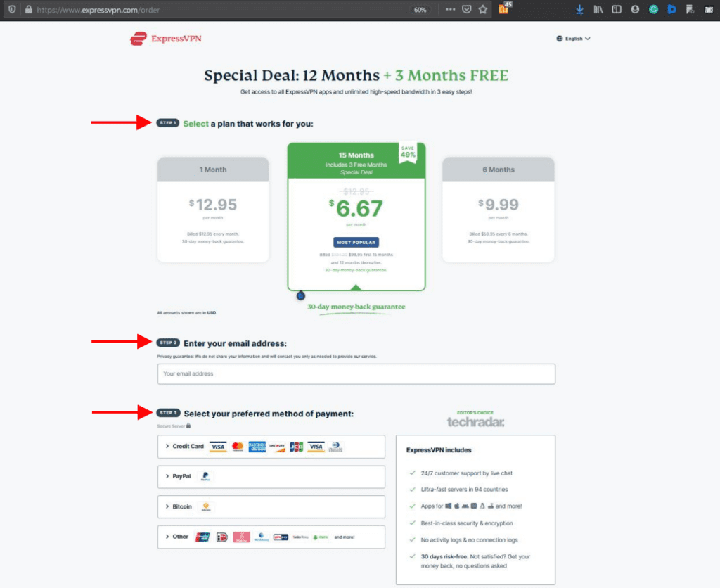Click the techradar Editor's Choice logo
The width and height of the screenshot is (720, 588).
point(475,419)
